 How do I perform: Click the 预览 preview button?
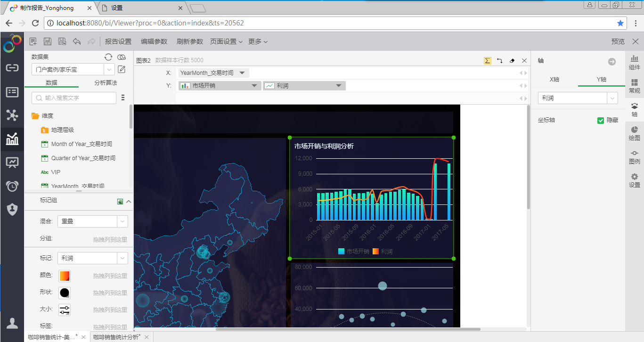coord(618,41)
